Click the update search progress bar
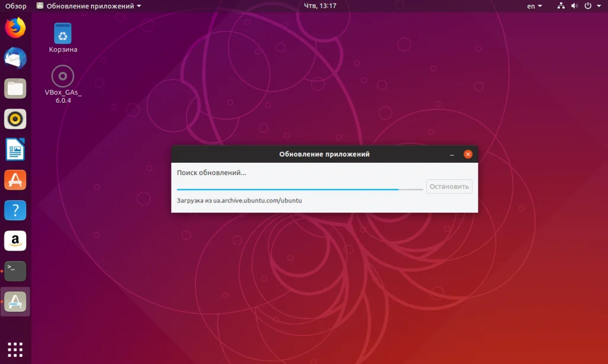Viewport: 608px width, 364px height. 300,189
